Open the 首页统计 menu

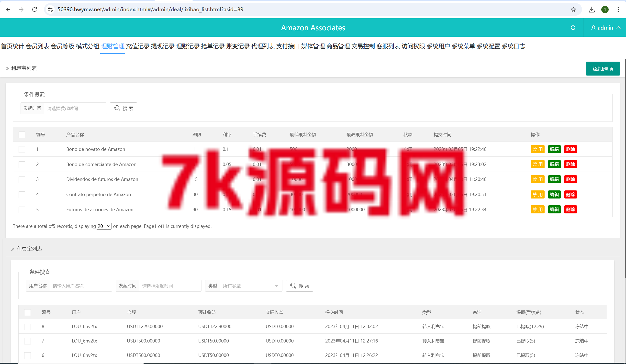12,46
